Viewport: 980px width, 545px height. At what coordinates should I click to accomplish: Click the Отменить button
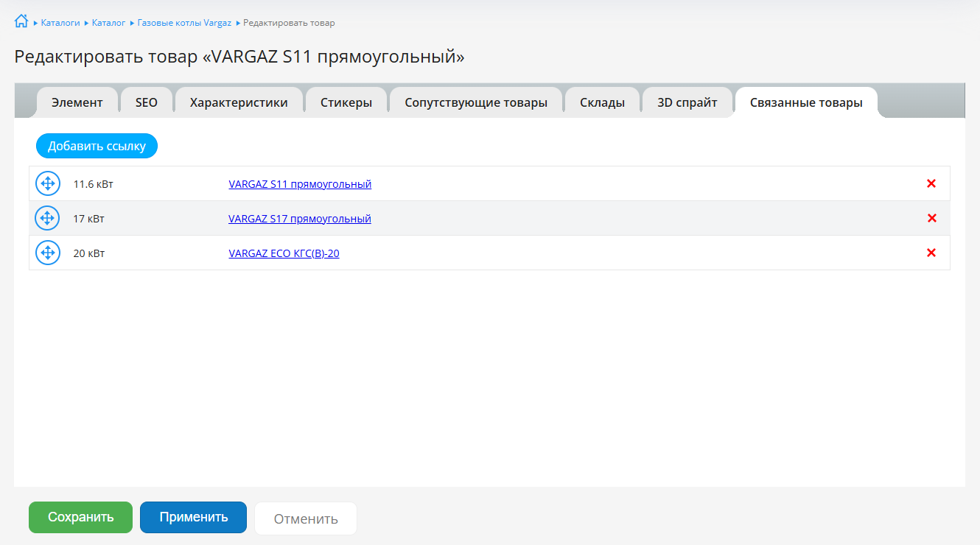(306, 518)
